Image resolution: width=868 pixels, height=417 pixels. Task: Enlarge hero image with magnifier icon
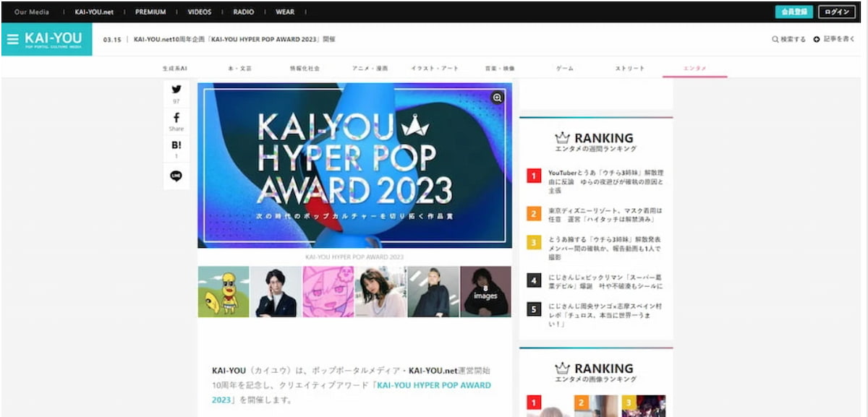click(498, 98)
